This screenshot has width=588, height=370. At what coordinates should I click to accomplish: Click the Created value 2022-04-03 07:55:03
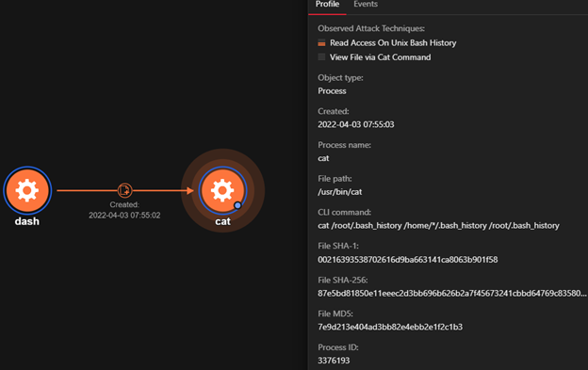pos(356,124)
